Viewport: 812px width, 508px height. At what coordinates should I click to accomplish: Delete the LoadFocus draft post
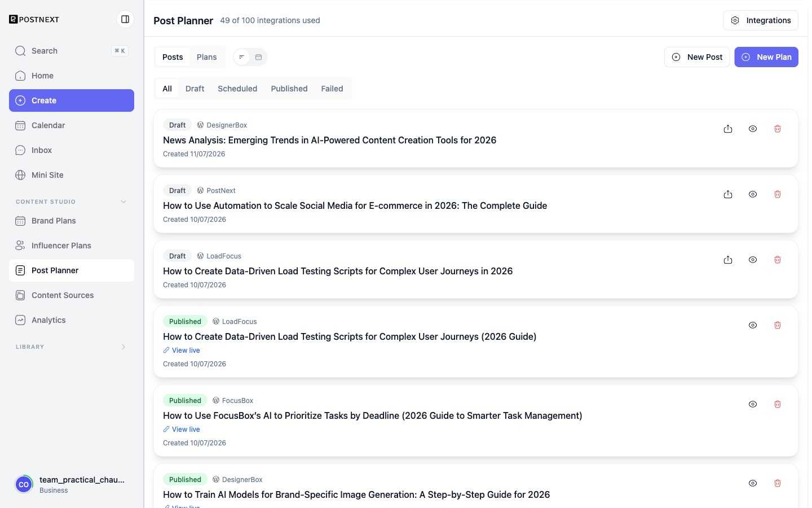[x=778, y=260]
